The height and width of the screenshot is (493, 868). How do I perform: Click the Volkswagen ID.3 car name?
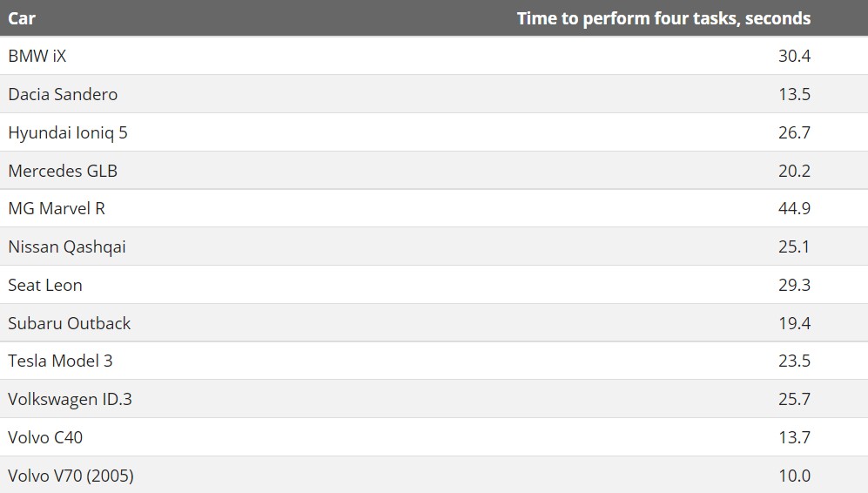click(x=71, y=399)
